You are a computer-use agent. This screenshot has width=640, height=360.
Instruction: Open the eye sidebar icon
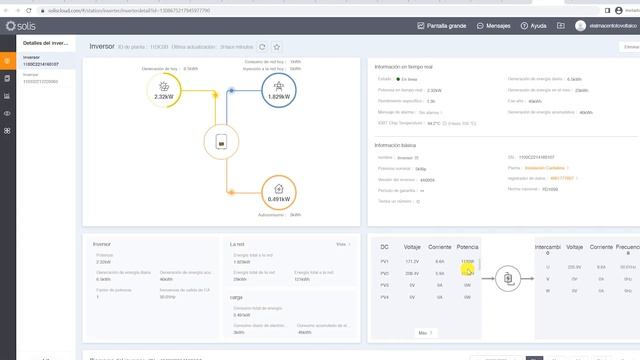(x=7, y=113)
